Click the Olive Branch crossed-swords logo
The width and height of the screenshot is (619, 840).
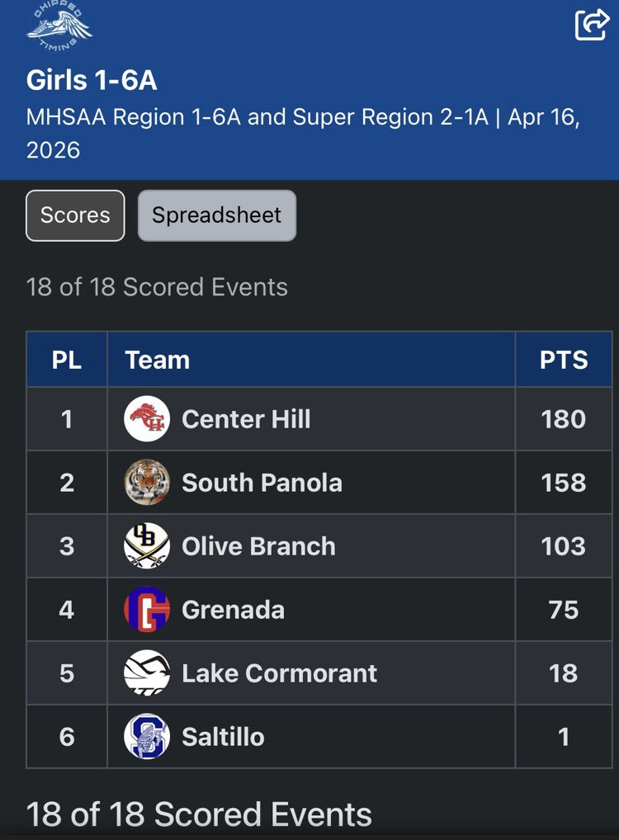[147, 546]
